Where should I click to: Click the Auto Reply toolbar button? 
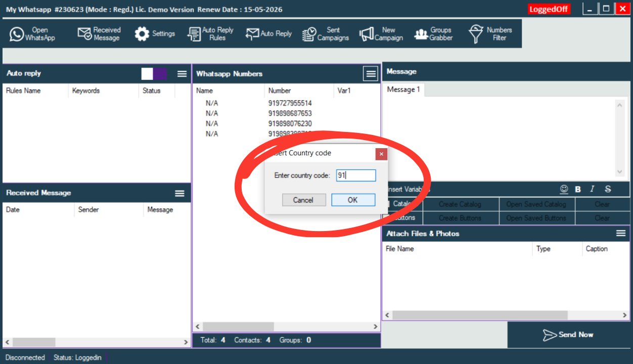click(268, 34)
